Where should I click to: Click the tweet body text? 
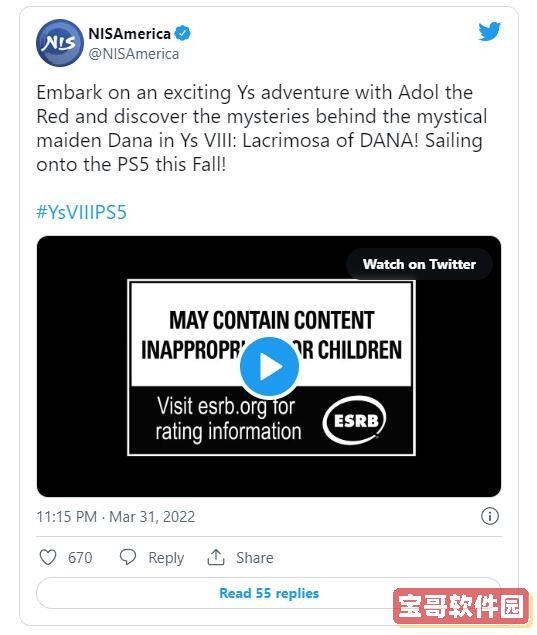click(x=261, y=128)
